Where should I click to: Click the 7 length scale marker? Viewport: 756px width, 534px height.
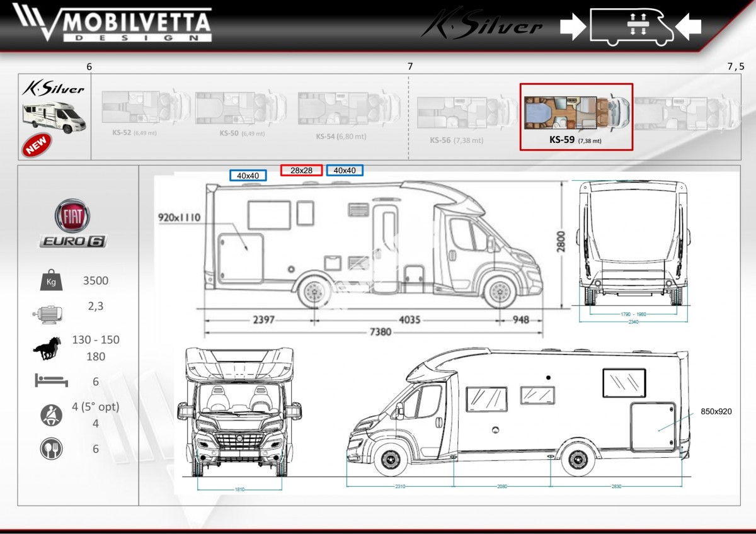click(410, 66)
